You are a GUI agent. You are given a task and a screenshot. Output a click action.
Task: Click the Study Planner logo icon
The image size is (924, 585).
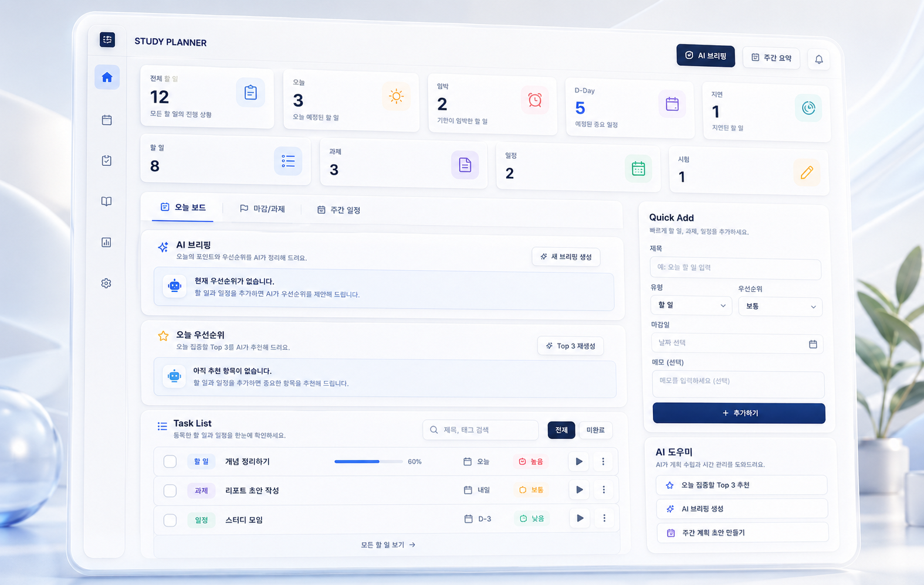[x=107, y=39]
